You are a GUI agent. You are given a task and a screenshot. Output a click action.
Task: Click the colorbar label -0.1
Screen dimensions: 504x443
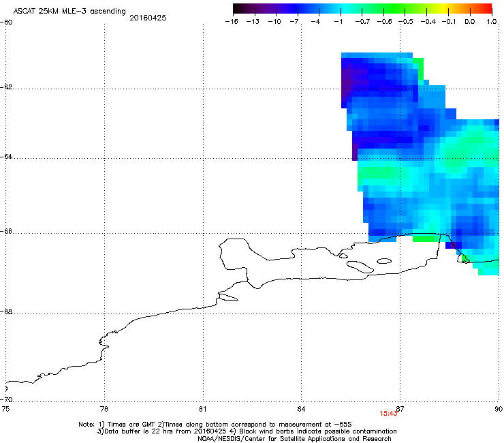[x=449, y=22]
